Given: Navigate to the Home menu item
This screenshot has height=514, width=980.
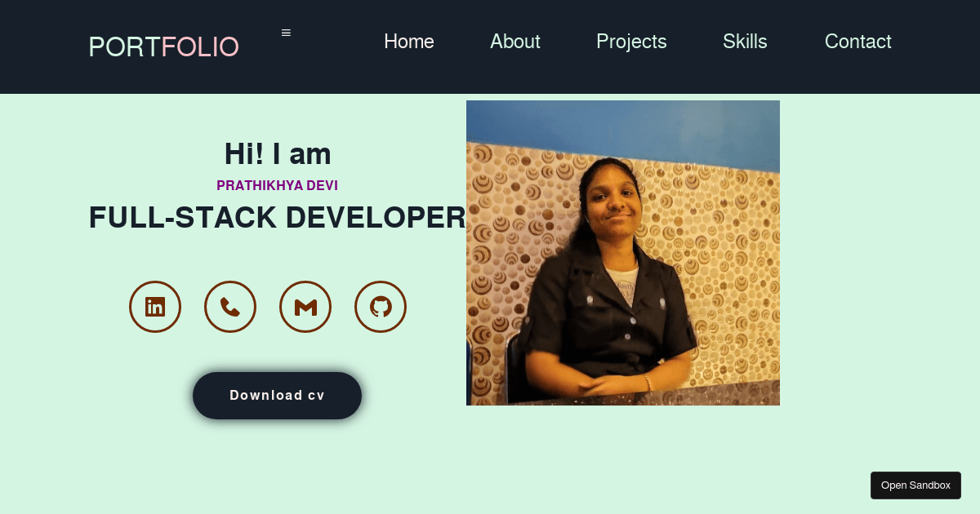Looking at the screenshot, I should click(408, 42).
